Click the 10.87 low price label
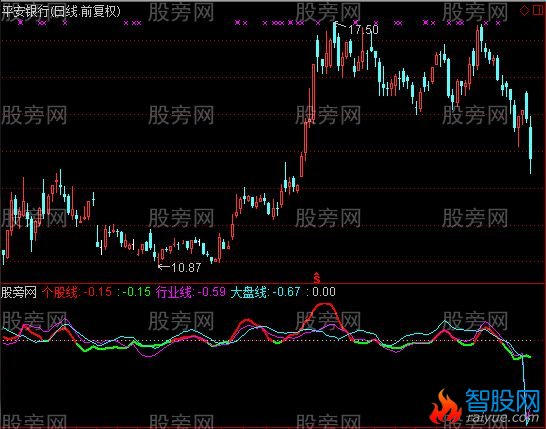 [x=186, y=267]
